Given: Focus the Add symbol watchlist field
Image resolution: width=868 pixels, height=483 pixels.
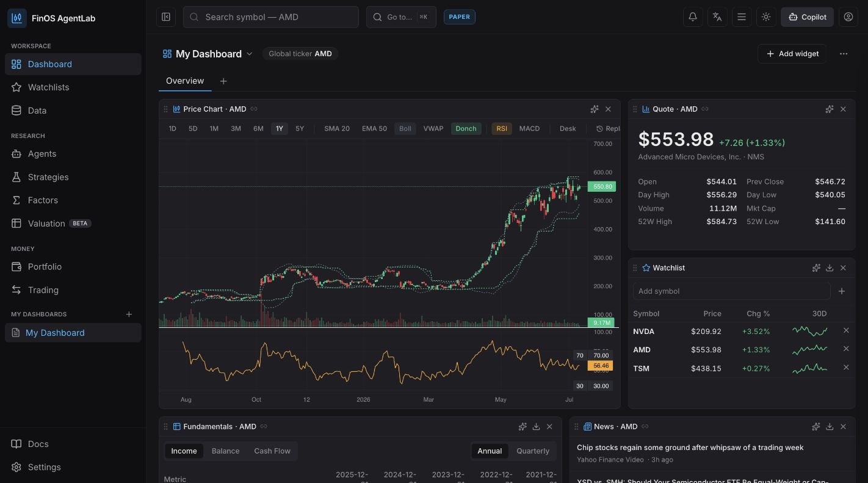Looking at the screenshot, I should 731,291.
